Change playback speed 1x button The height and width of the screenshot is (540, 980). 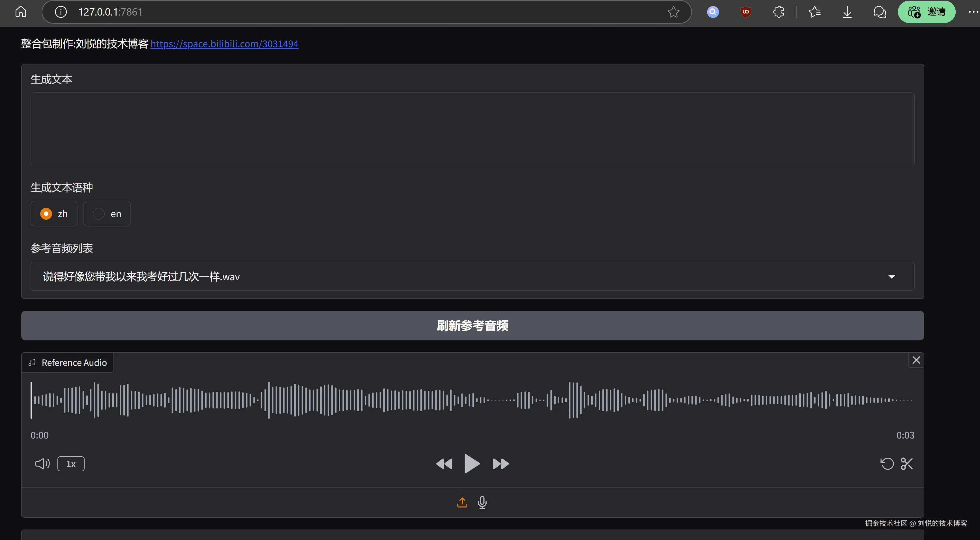coord(71,464)
